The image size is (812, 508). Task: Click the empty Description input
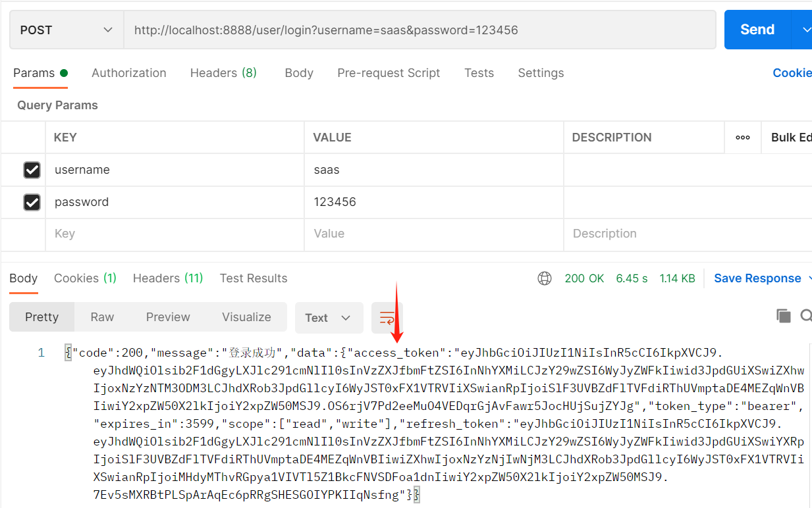point(688,234)
